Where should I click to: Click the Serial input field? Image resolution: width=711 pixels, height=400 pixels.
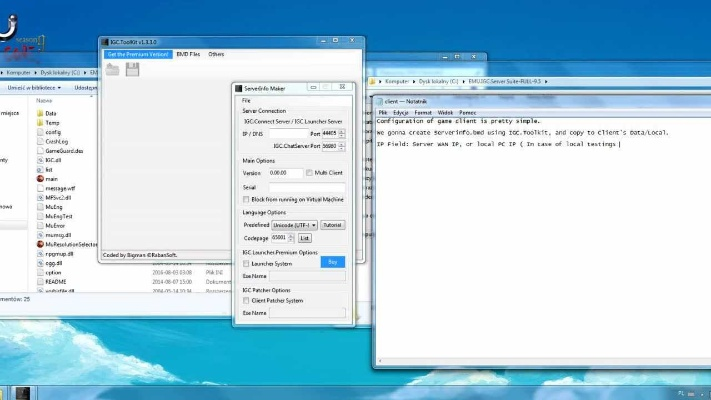pos(307,187)
